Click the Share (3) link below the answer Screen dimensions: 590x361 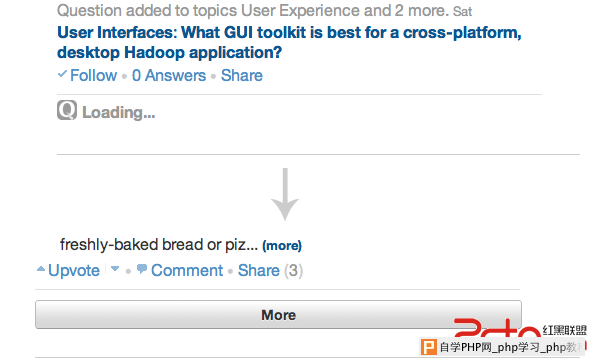click(270, 270)
